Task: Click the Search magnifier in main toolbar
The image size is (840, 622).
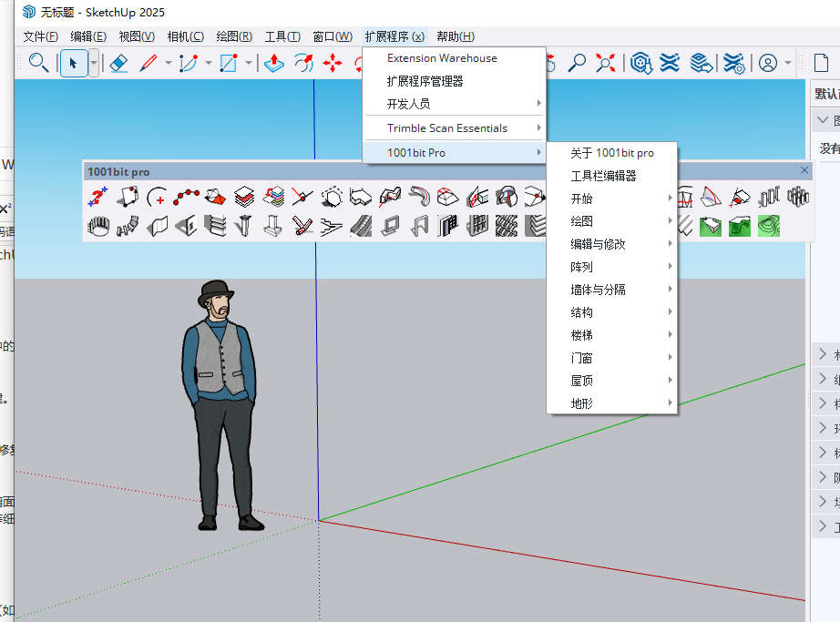Action: pos(38,63)
